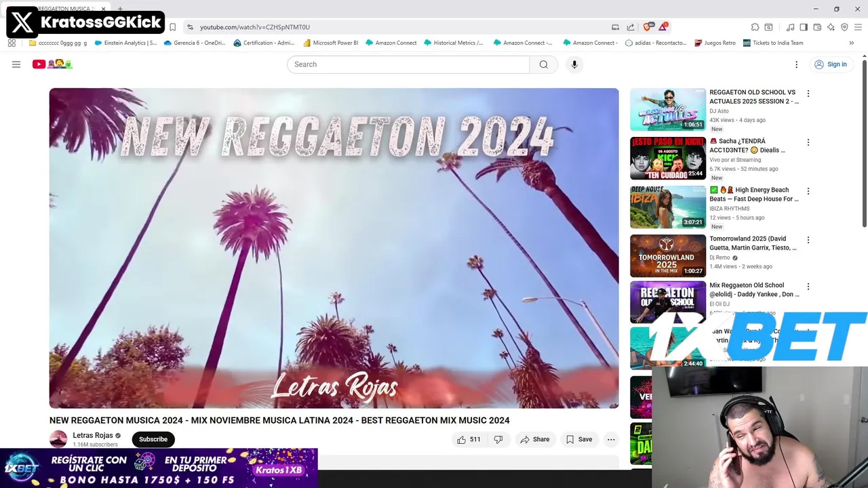Open options for the Sacha video
The width and height of the screenshot is (868, 488).
(x=808, y=142)
